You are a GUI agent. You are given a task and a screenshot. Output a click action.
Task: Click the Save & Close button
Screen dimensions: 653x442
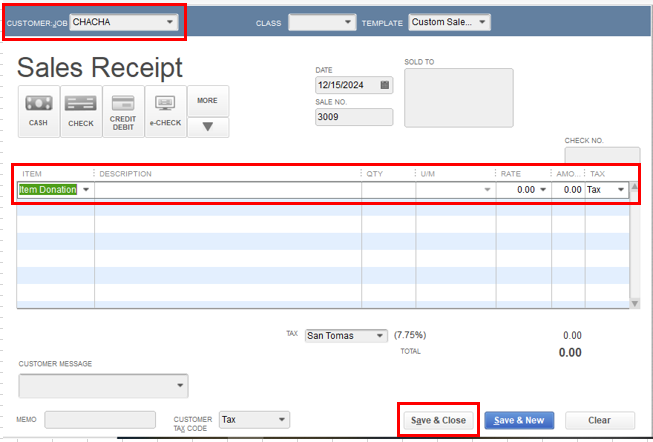point(438,420)
